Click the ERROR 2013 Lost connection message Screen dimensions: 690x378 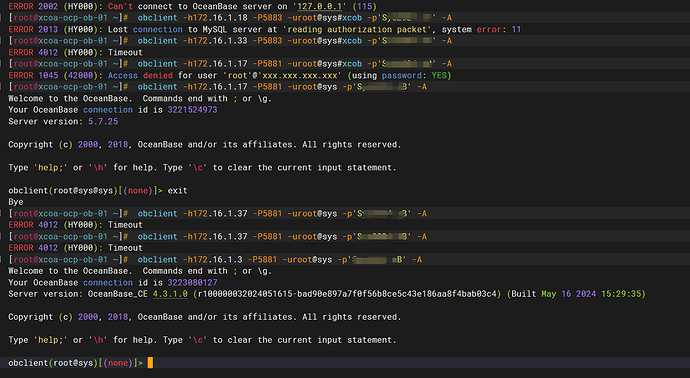(x=264, y=29)
